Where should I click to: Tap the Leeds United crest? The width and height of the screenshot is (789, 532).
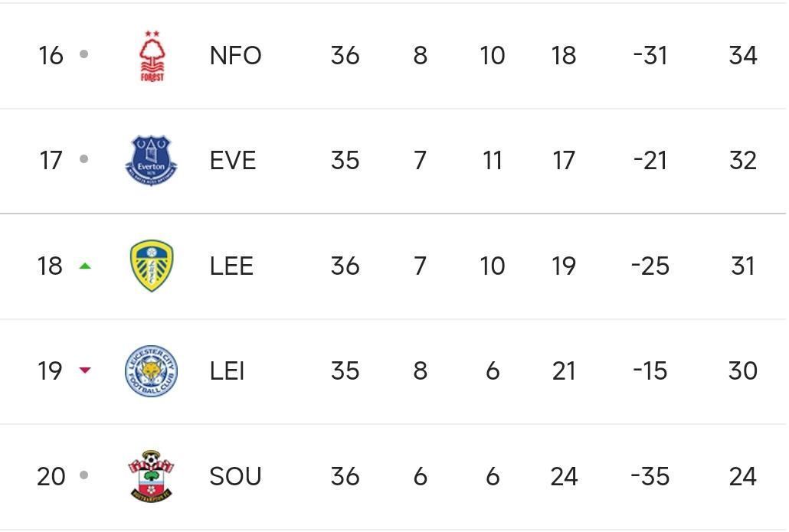point(152,266)
